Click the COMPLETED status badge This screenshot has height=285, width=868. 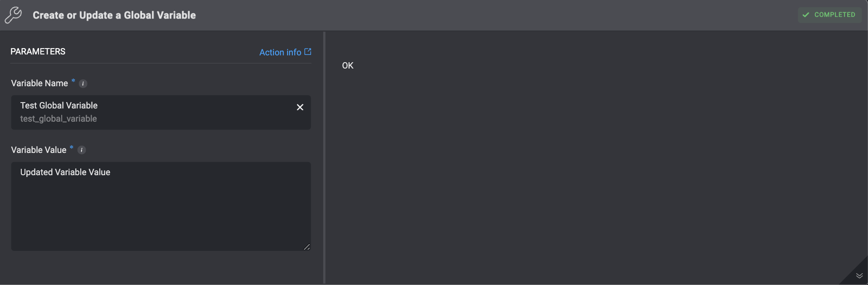coord(829,15)
